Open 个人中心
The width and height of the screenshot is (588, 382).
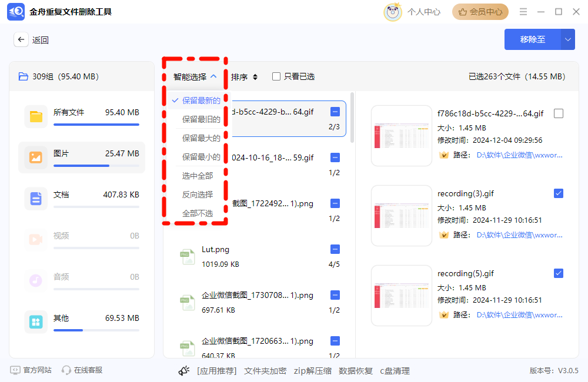424,12
